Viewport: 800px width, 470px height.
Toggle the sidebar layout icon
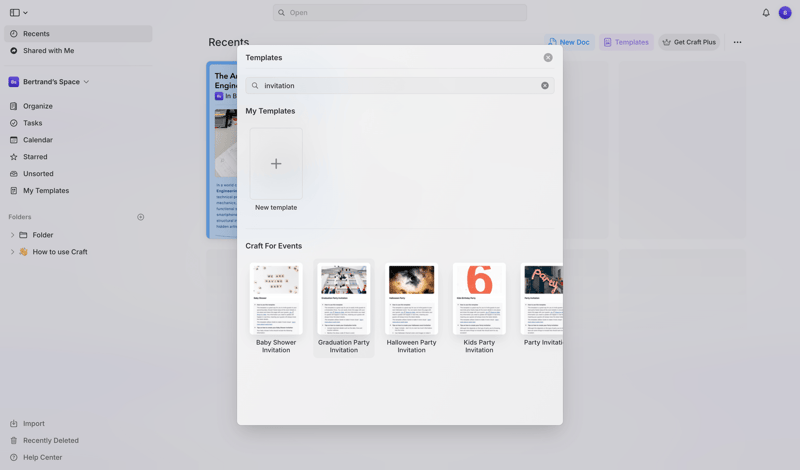point(15,13)
